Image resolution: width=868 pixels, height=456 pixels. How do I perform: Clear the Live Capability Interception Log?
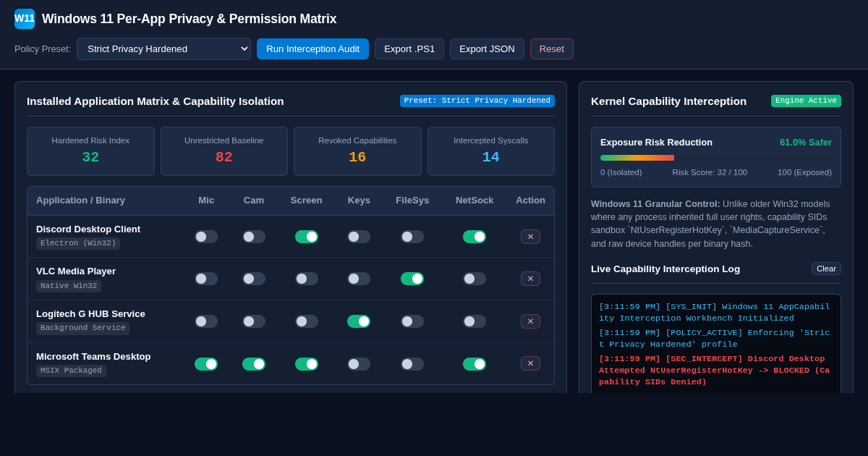pos(826,269)
